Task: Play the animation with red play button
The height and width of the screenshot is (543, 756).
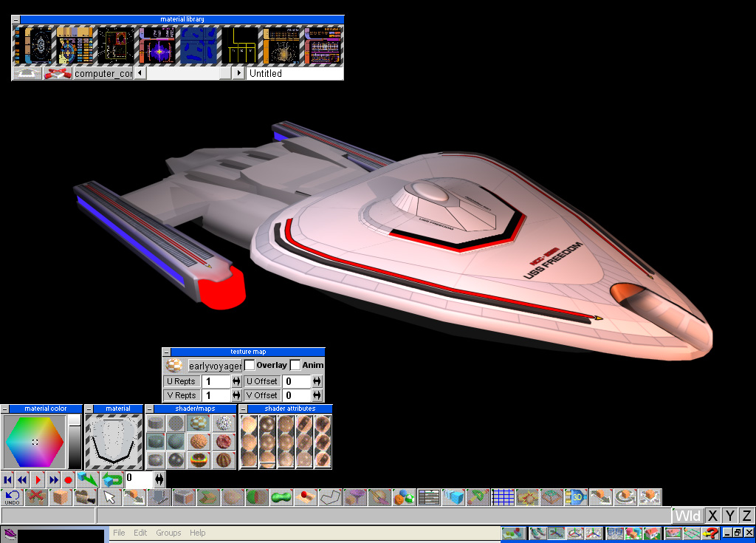Action: 38,479
